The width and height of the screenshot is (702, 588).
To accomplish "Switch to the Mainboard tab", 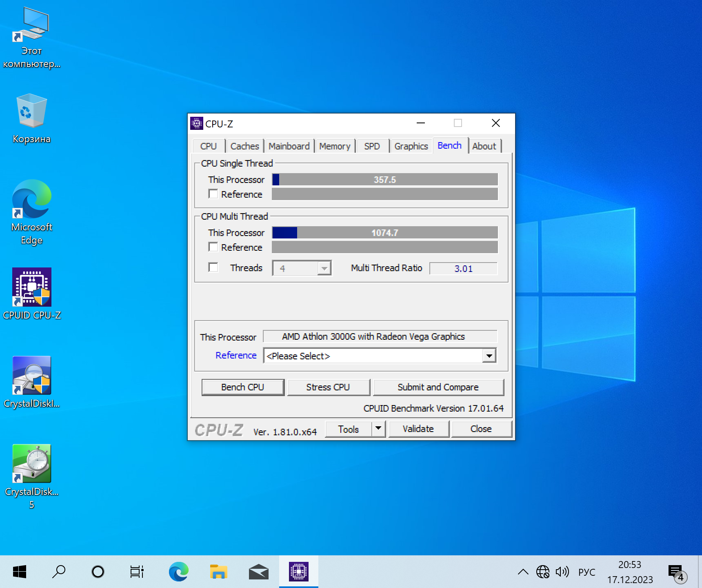I will [289, 146].
